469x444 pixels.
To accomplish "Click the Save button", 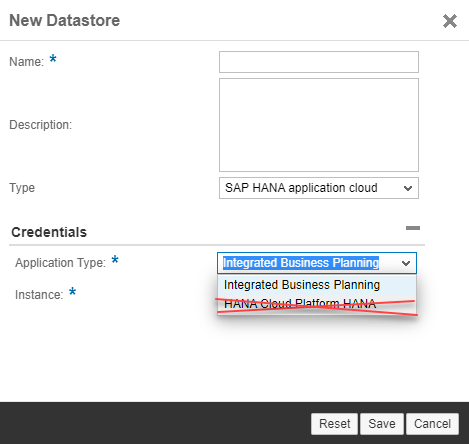I will click(382, 424).
